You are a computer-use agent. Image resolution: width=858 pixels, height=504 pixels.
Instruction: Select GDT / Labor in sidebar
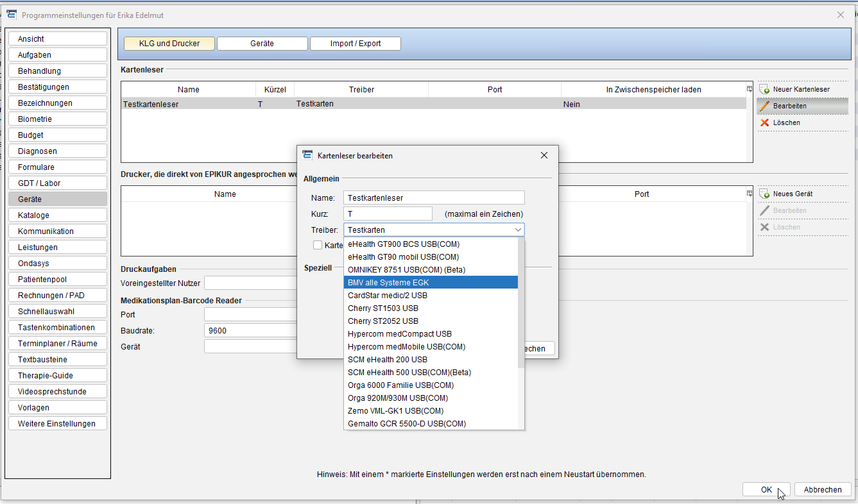[x=58, y=183]
